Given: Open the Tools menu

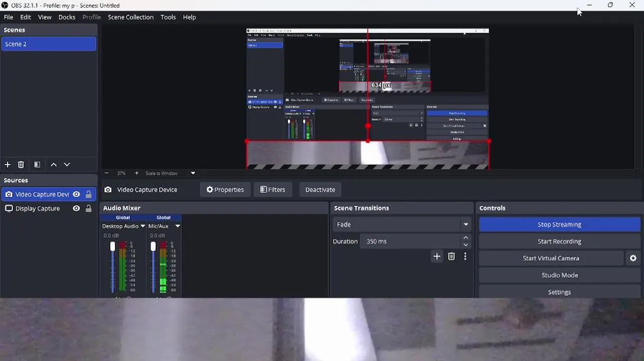Looking at the screenshot, I should click(x=168, y=17).
